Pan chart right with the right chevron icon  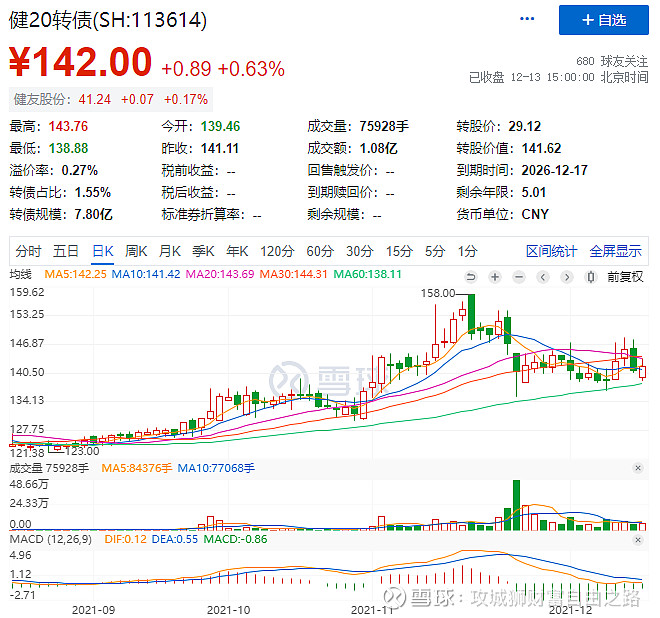[567, 277]
